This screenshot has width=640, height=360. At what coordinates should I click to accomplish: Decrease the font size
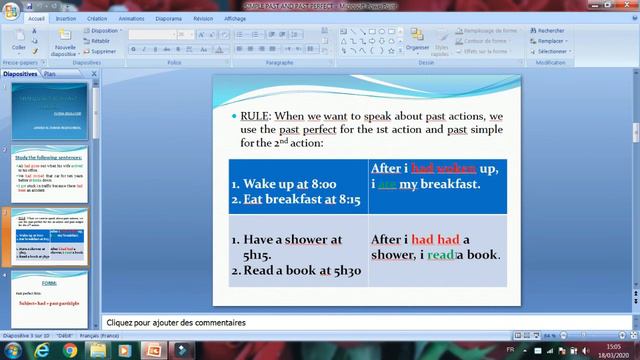coord(211,35)
